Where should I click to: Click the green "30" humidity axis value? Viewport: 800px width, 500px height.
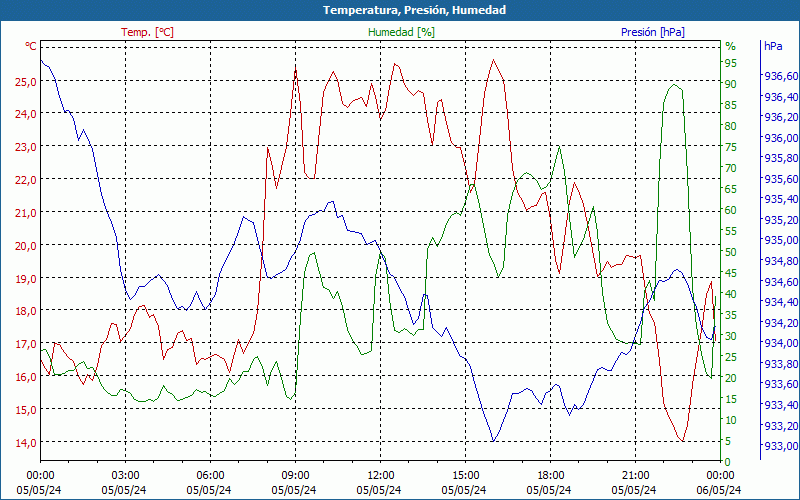click(731, 336)
